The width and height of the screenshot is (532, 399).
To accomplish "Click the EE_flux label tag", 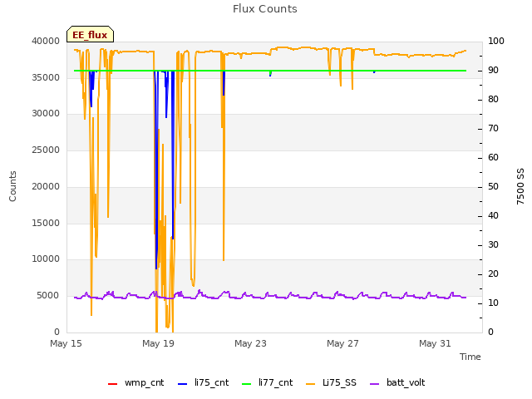I will (90, 34).
